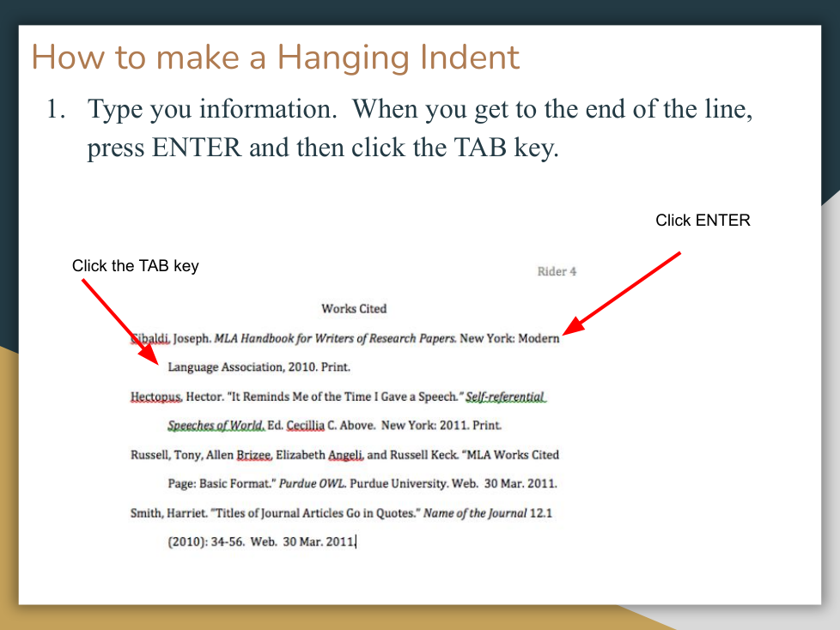Image resolution: width=840 pixels, height=630 pixels.
Task: Click the "Works Cited" heading
Action: click(354, 308)
